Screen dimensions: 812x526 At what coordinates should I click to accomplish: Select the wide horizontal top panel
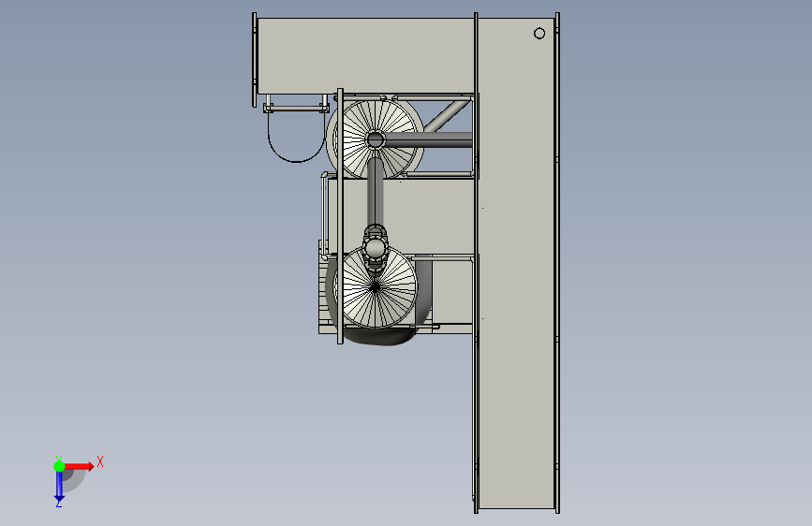pos(365,56)
